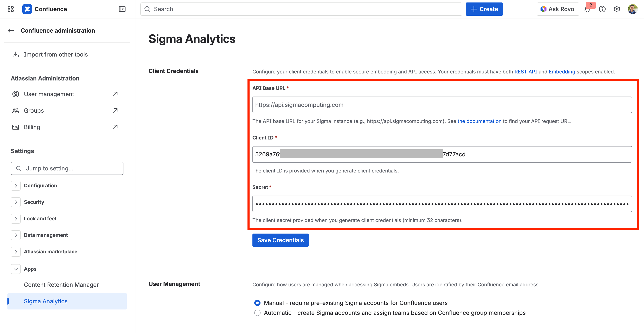This screenshot has height=333, width=644.
Task: Click the Save Credentials button
Action: [x=280, y=240]
